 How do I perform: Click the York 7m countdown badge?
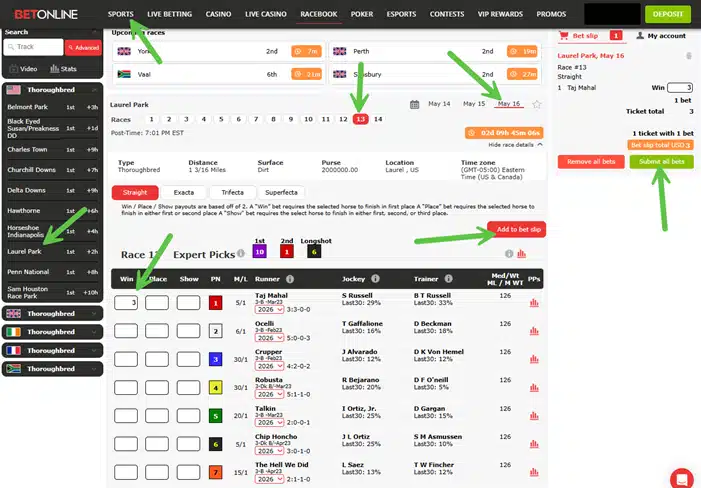306,51
